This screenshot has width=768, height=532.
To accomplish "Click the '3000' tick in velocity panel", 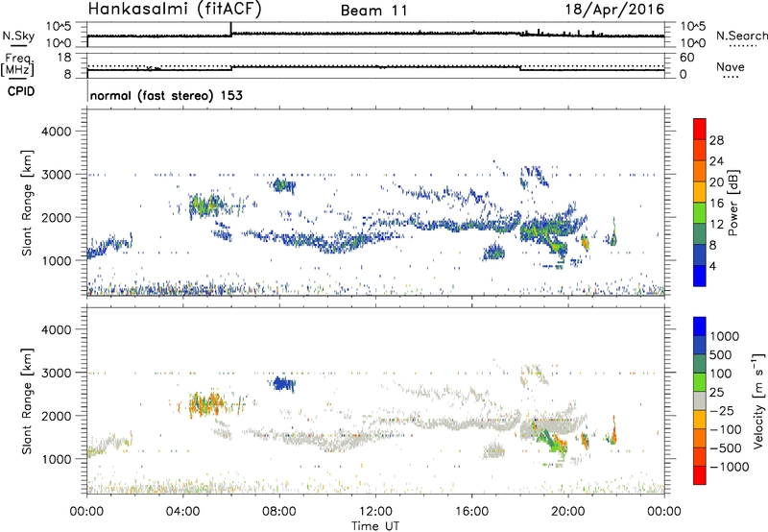I will click(56, 373).
